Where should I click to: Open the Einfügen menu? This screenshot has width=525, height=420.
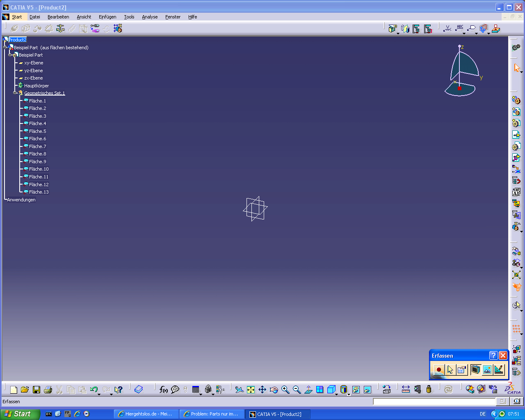click(x=107, y=17)
